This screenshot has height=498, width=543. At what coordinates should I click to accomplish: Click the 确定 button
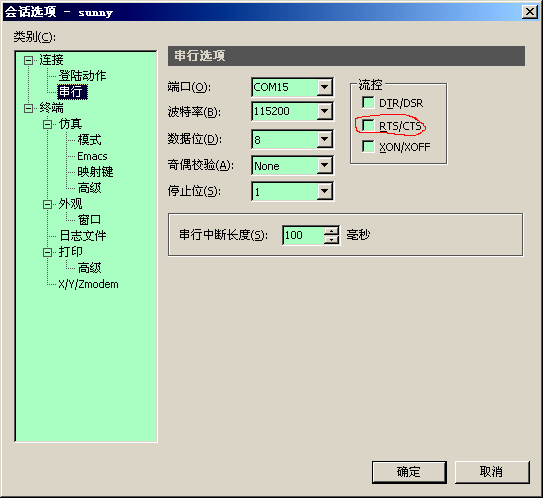[409, 472]
